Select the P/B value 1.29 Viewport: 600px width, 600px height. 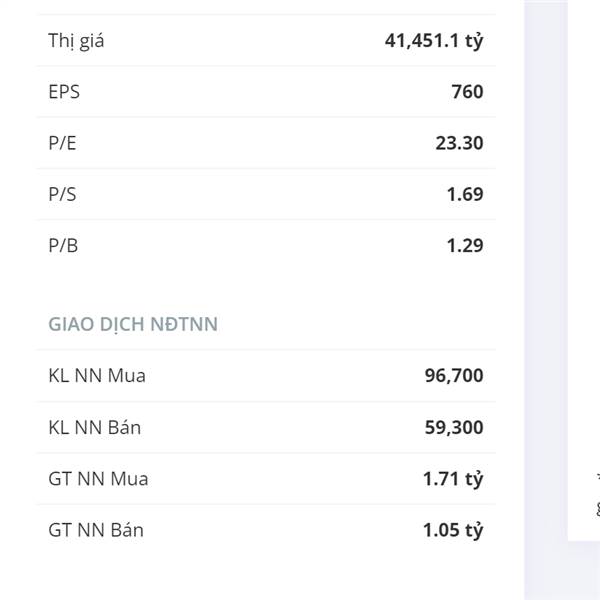(x=465, y=246)
